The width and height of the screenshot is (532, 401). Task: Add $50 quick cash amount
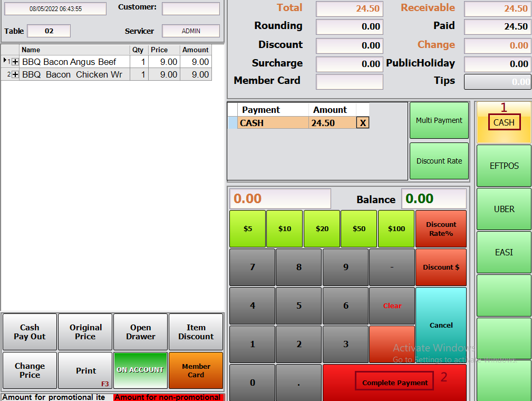[359, 228]
